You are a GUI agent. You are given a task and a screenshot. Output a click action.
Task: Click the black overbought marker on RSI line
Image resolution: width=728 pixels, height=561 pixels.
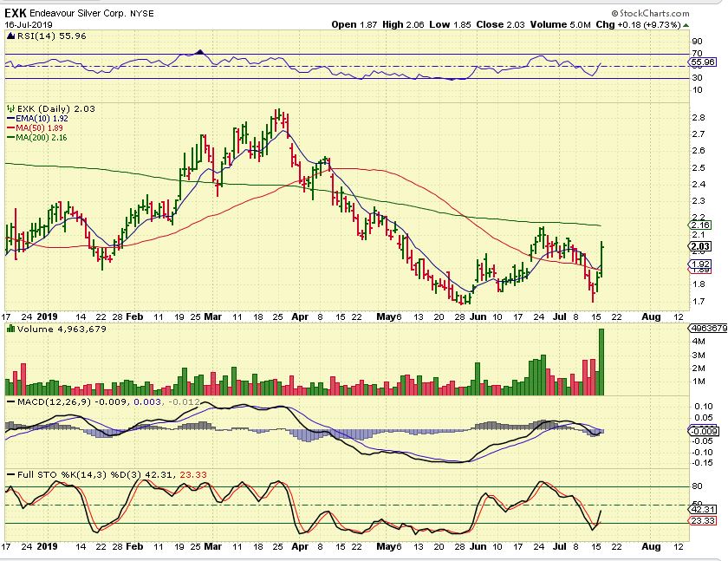click(200, 51)
